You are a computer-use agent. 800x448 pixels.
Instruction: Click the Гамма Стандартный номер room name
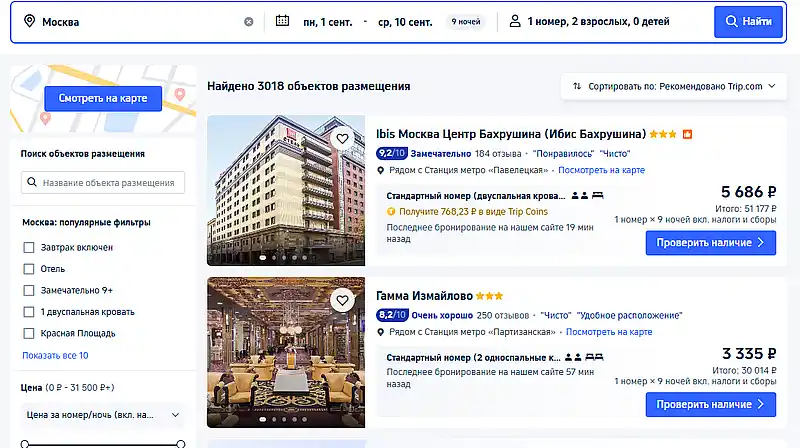[x=473, y=358]
